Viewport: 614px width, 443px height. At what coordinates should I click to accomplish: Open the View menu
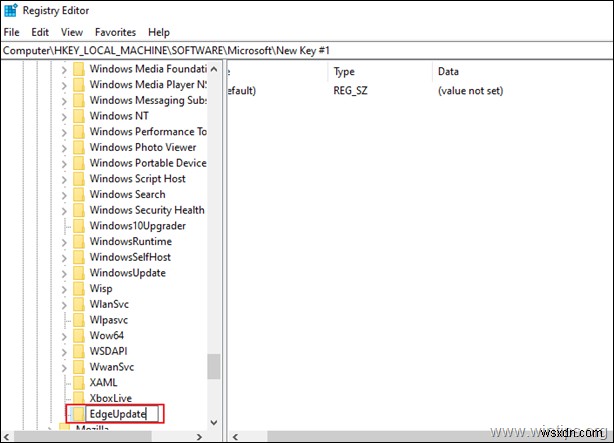[x=72, y=32]
